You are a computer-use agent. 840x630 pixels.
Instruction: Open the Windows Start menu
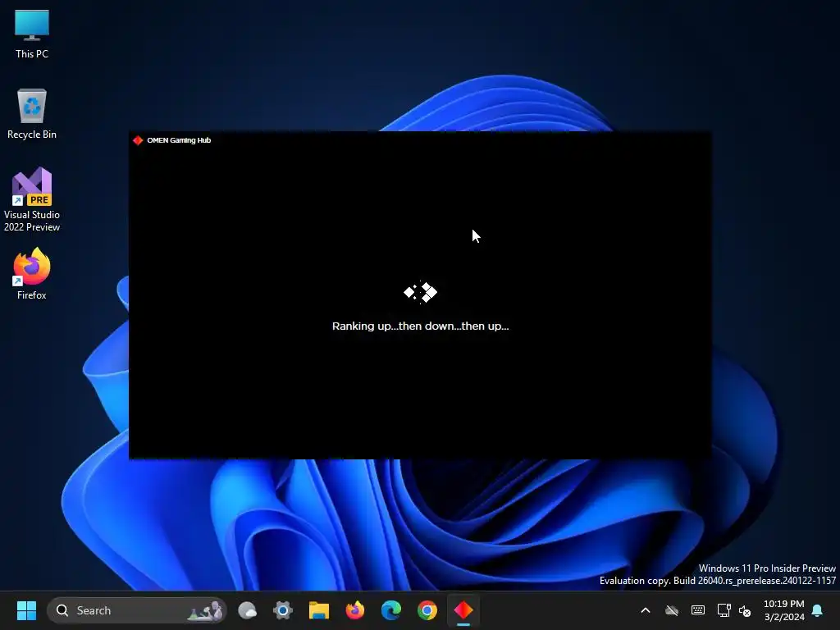[x=26, y=610]
